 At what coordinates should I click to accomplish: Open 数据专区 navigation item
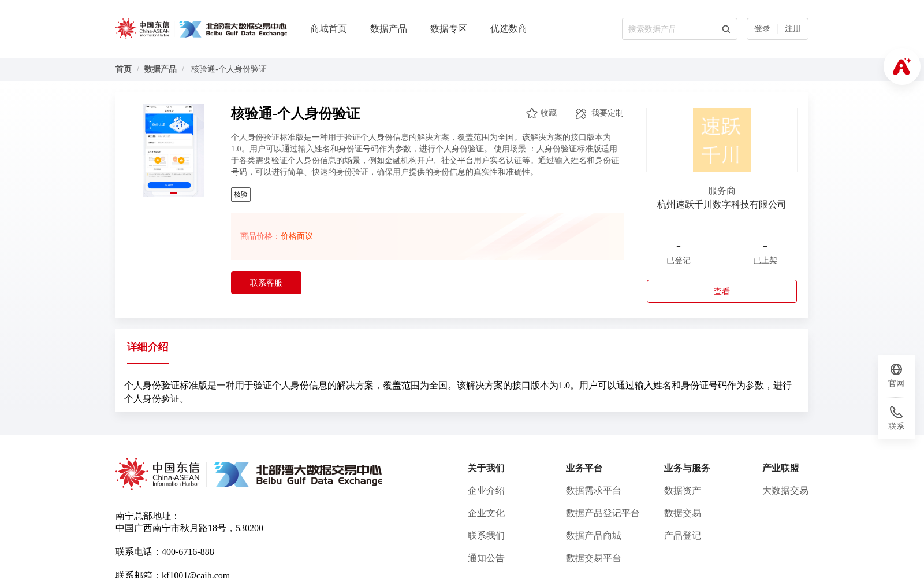tap(449, 29)
